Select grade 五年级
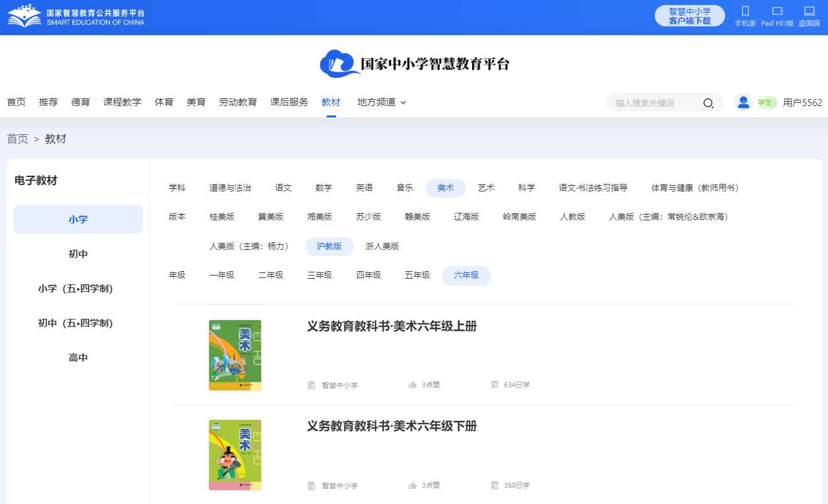The image size is (828, 504). (418, 275)
